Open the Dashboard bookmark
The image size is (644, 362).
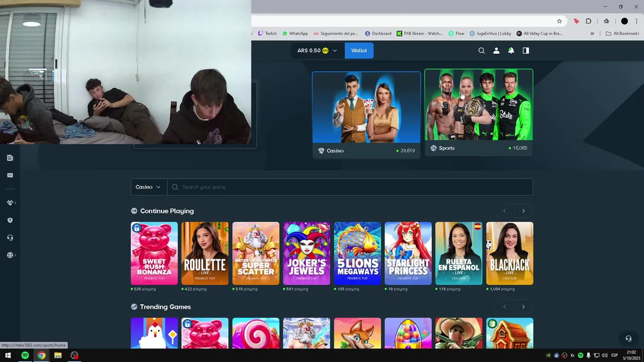click(378, 34)
